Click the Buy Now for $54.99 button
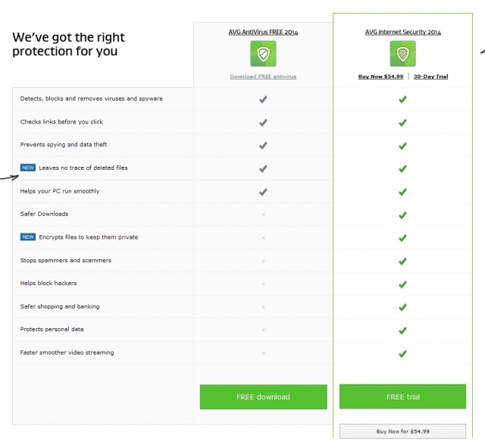 [402, 431]
